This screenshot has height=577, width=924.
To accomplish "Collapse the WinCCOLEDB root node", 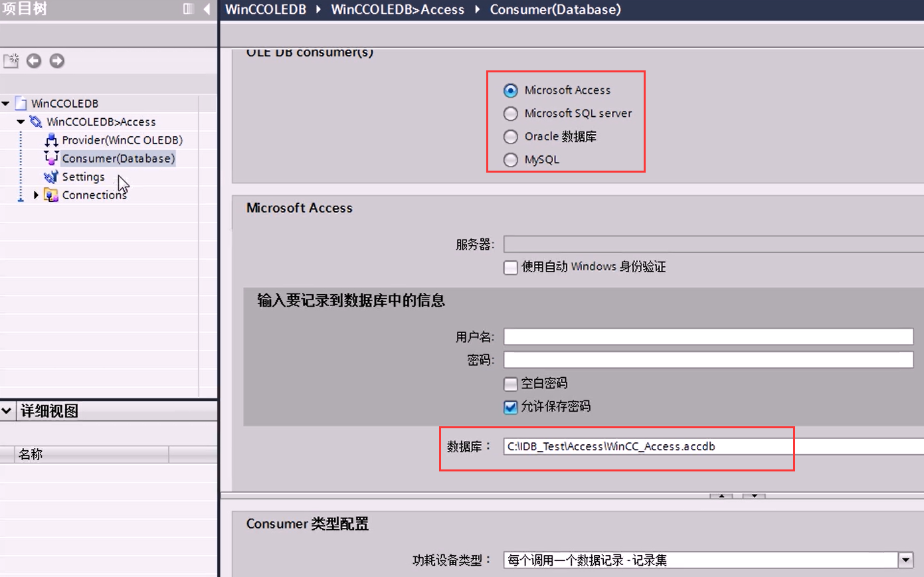I will [6, 104].
